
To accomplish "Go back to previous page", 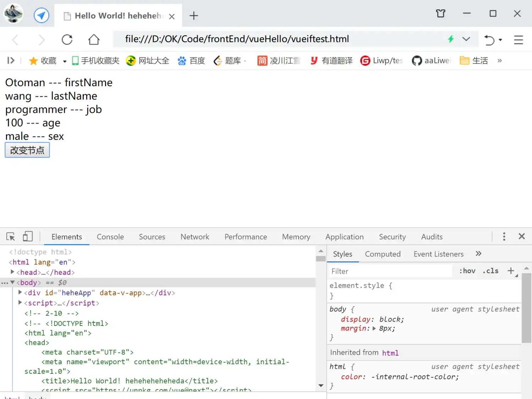I will 15,39.
